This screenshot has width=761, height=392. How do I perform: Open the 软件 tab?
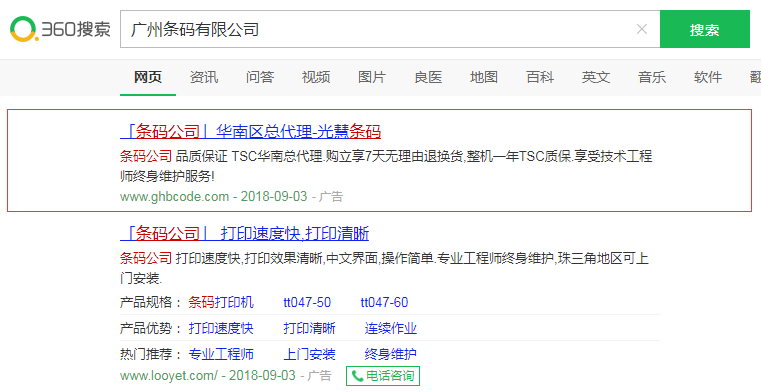tap(708, 77)
